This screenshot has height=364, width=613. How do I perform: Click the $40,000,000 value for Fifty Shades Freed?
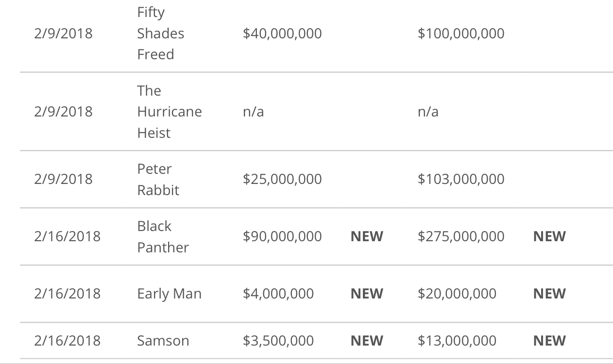tap(282, 33)
